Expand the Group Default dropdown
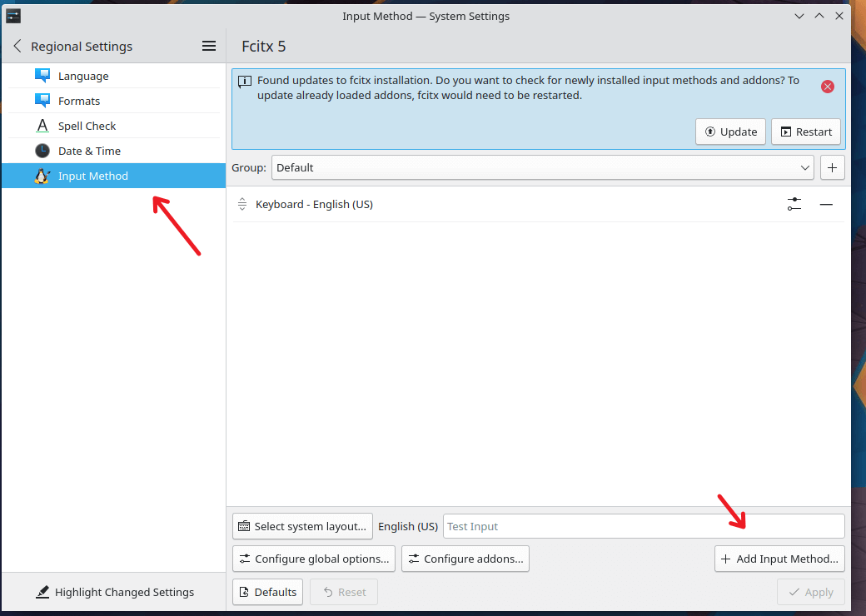 (542, 168)
